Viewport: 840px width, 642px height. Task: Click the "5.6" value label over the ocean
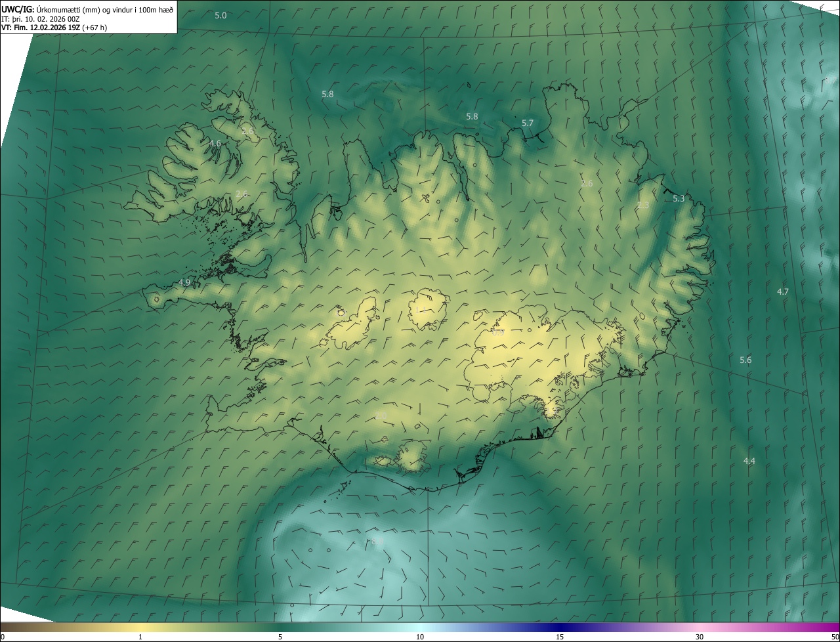click(745, 360)
